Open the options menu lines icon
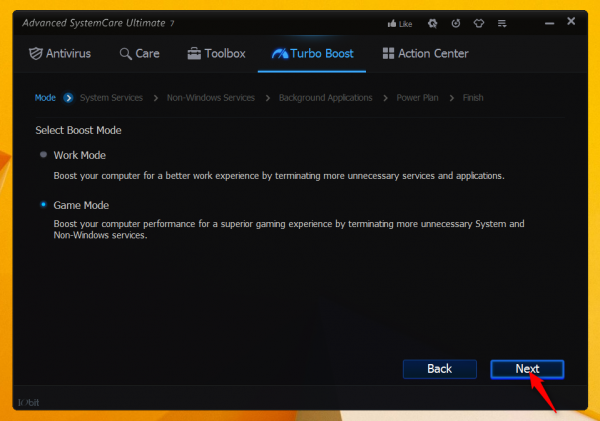This screenshot has height=421, width=600. (502, 24)
